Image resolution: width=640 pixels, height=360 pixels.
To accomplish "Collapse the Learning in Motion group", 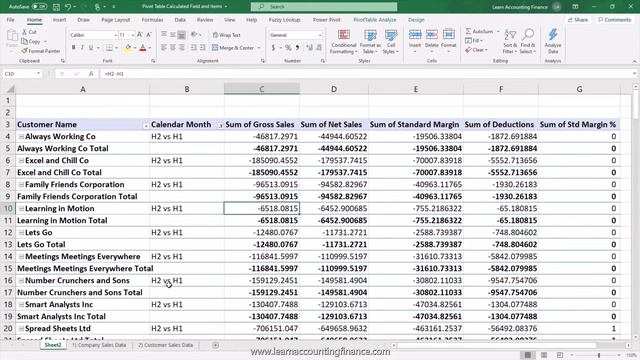I will pos(21,209).
